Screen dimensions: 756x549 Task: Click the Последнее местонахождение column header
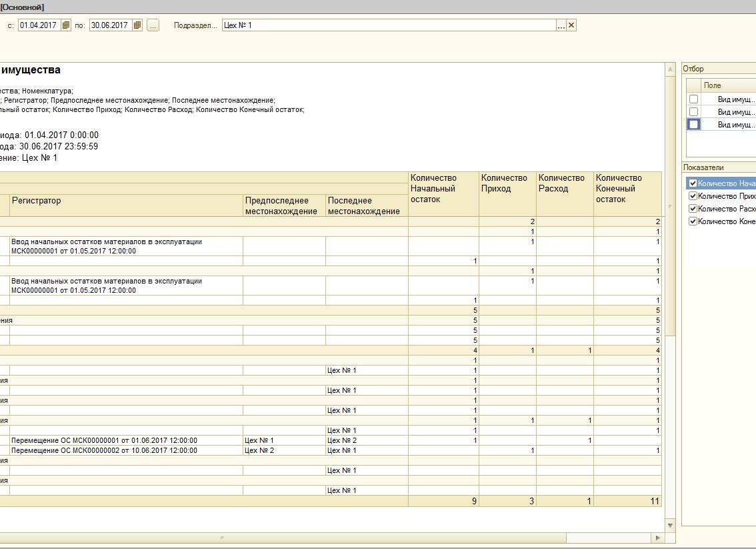coord(367,205)
